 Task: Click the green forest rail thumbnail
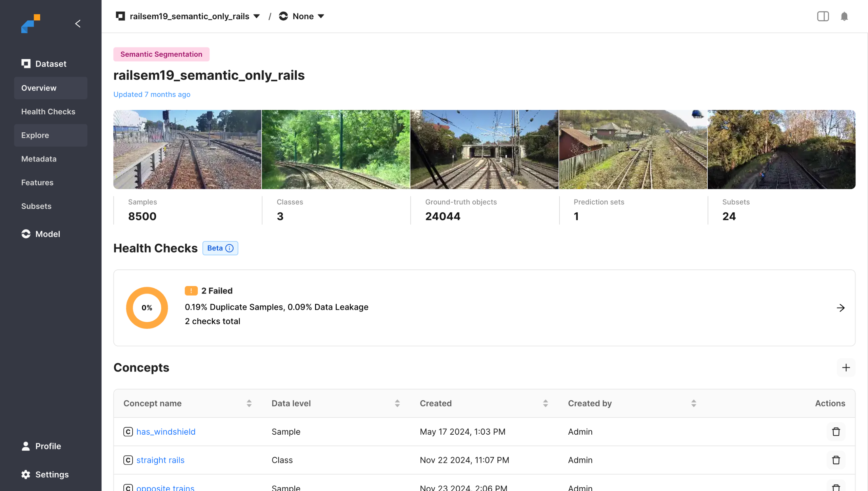335,149
